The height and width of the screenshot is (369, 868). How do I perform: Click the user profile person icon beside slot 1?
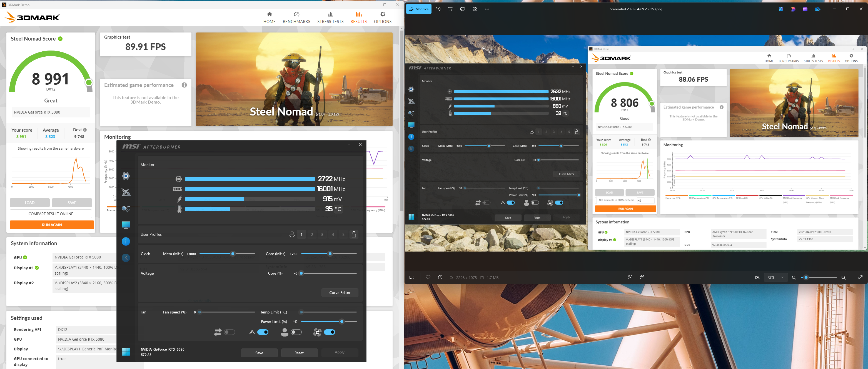(x=292, y=234)
